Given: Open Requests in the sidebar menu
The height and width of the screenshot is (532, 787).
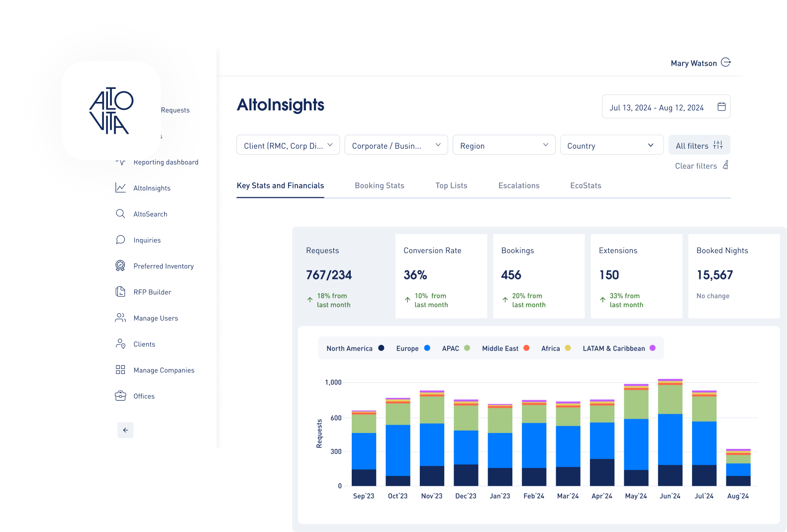Looking at the screenshot, I should coord(175,110).
